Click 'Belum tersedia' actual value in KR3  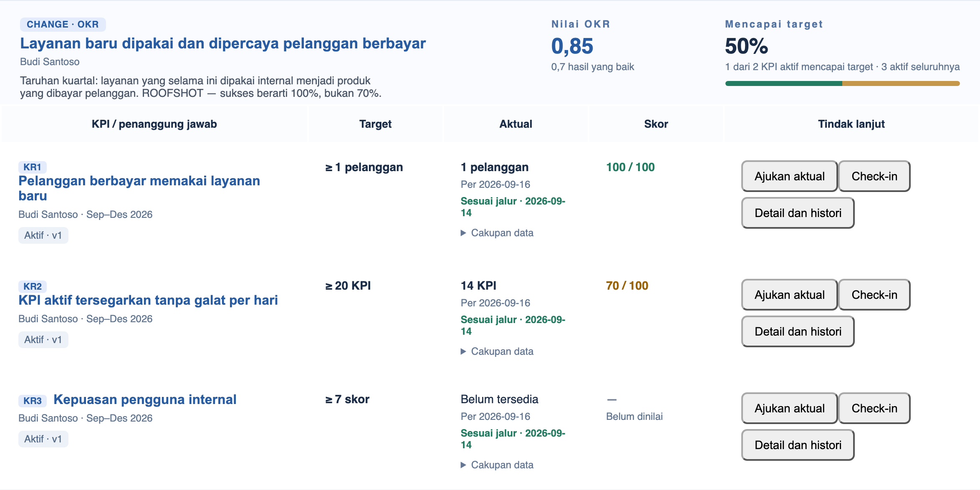point(500,399)
